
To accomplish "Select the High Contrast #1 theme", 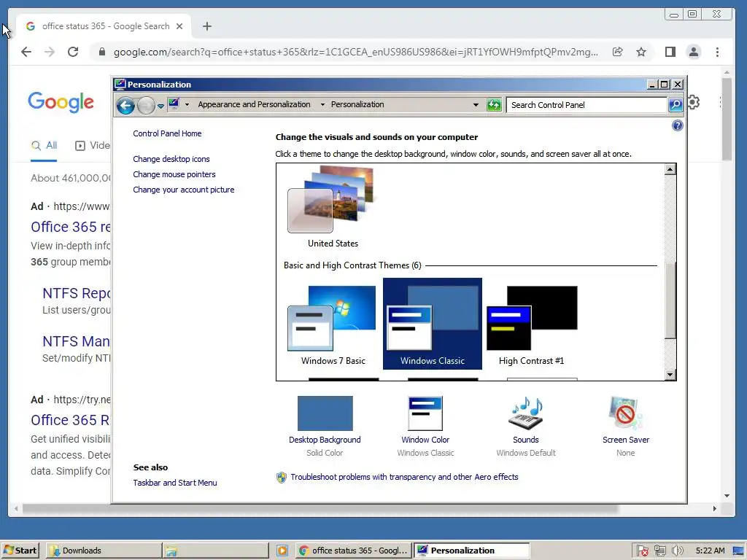I will click(532, 325).
